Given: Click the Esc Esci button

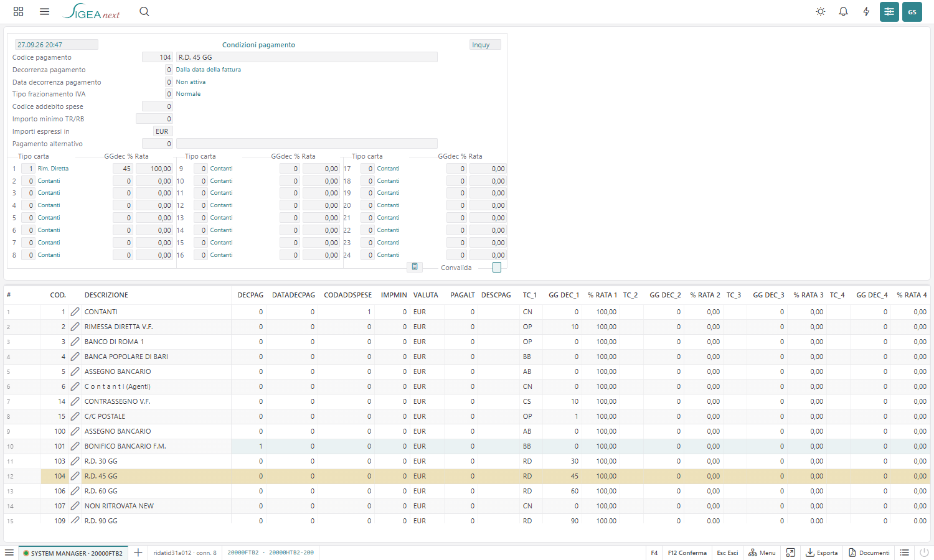Looking at the screenshot, I should pyautogui.click(x=727, y=553).
